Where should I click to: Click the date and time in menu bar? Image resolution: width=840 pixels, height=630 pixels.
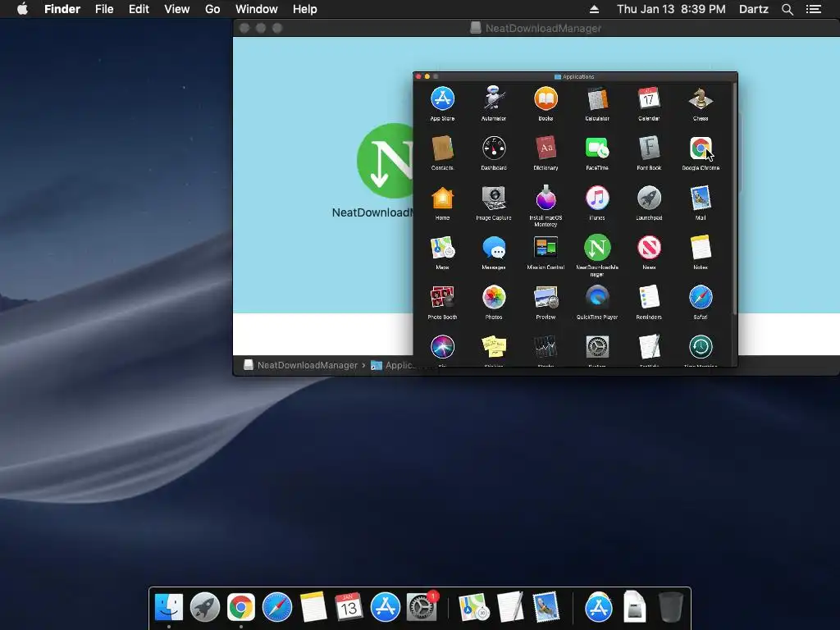671,9
